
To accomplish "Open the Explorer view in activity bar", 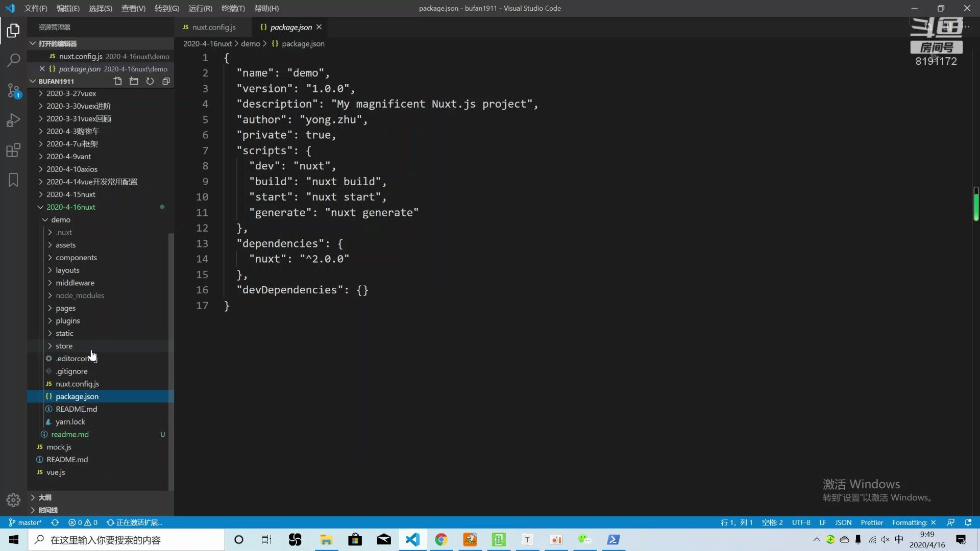I will pos(13,31).
